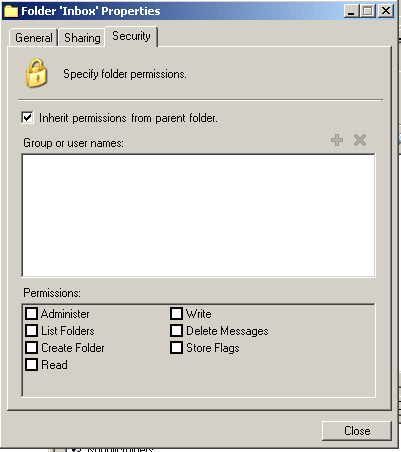
Task: Enable the Administer permission checkbox
Action: tap(32, 314)
